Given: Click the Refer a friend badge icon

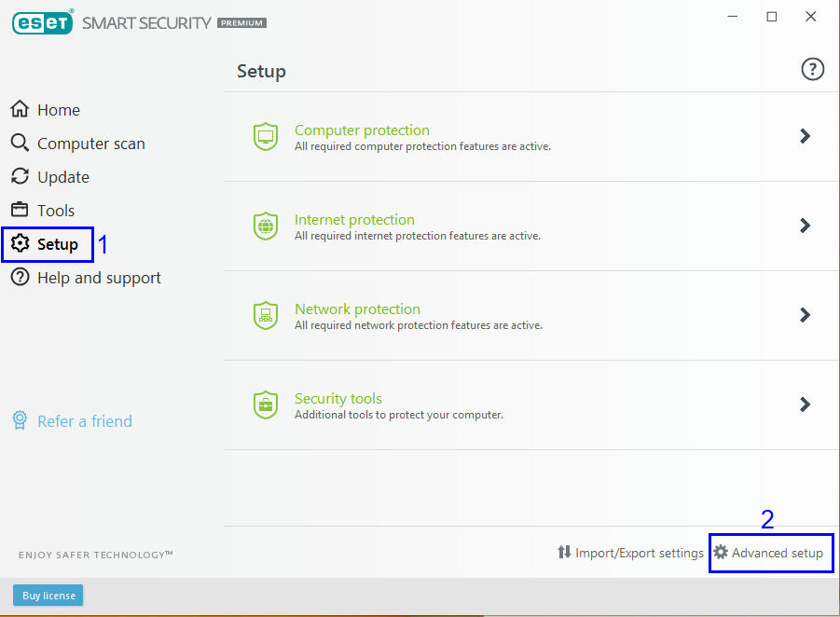Looking at the screenshot, I should [20, 420].
